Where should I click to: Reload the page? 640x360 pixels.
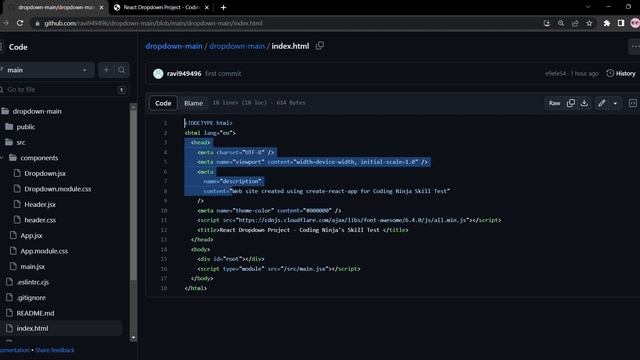(20, 23)
